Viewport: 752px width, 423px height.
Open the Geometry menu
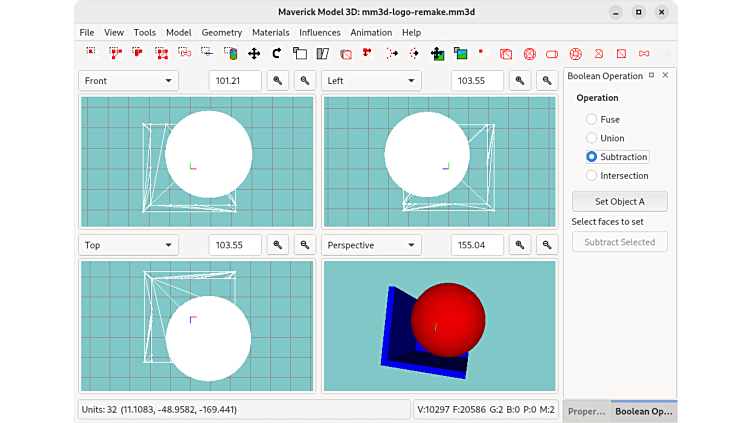pos(222,32)
